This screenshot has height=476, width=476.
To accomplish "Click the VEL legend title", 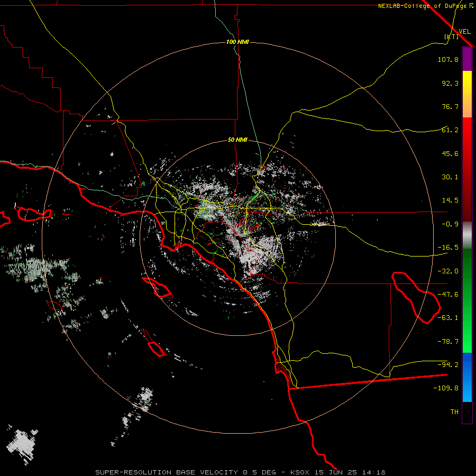I will coord(464,32).
